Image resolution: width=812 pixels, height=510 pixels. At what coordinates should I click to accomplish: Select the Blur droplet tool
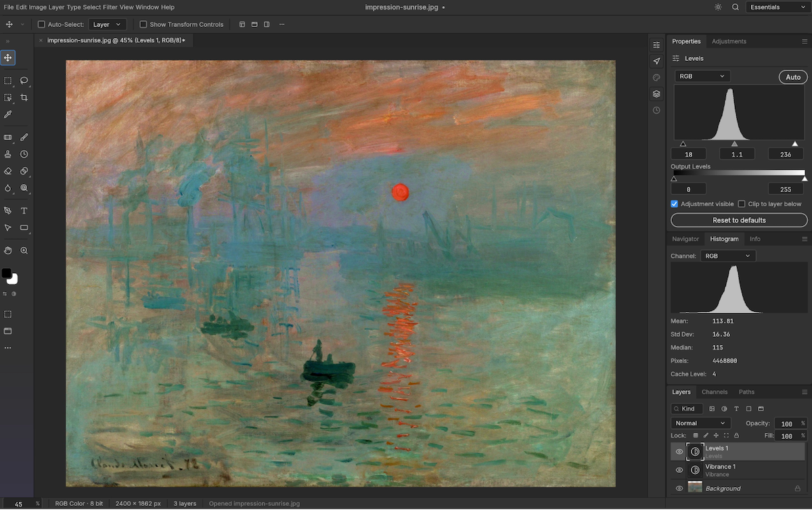(8, 188)
